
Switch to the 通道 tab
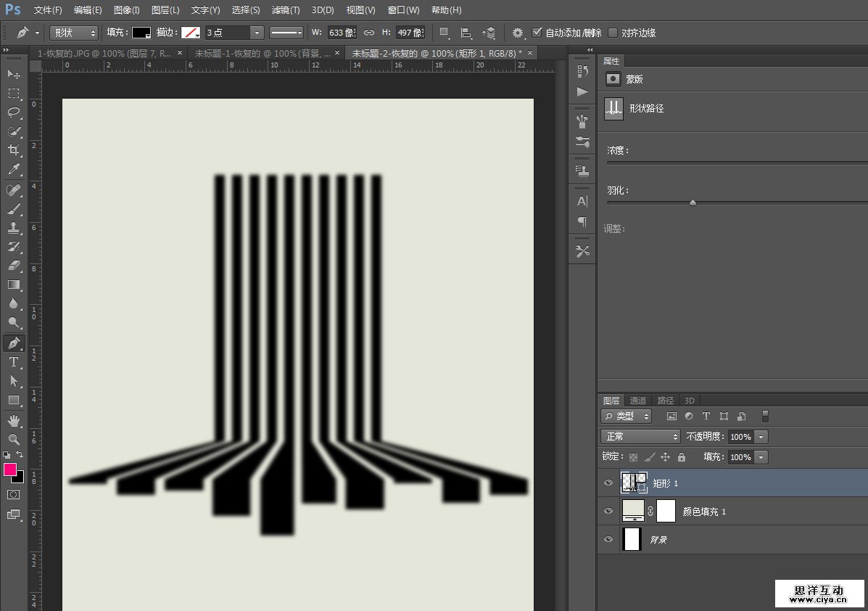point(637,401)
